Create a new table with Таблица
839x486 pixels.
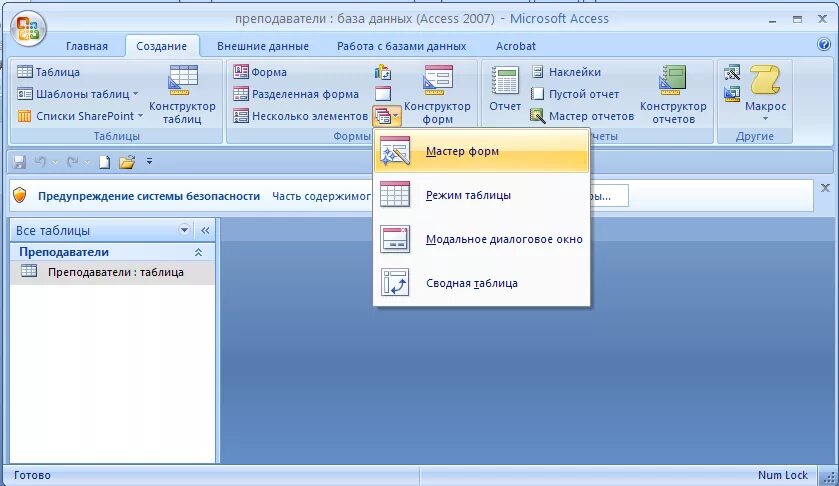[x=48, y=72]
